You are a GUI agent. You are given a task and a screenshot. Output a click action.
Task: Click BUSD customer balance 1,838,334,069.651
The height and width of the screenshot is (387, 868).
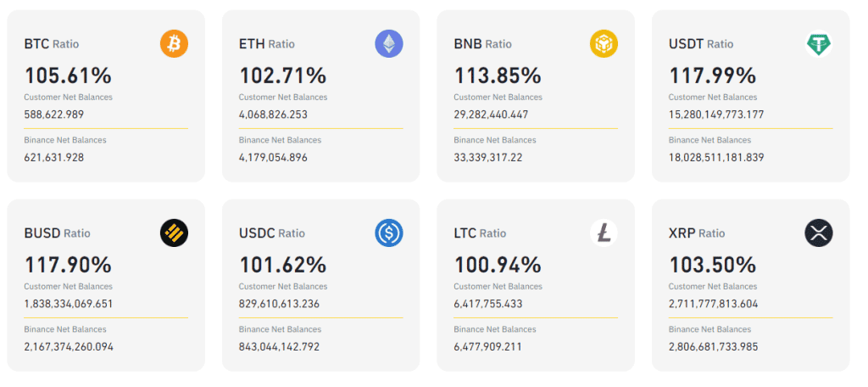70,305
